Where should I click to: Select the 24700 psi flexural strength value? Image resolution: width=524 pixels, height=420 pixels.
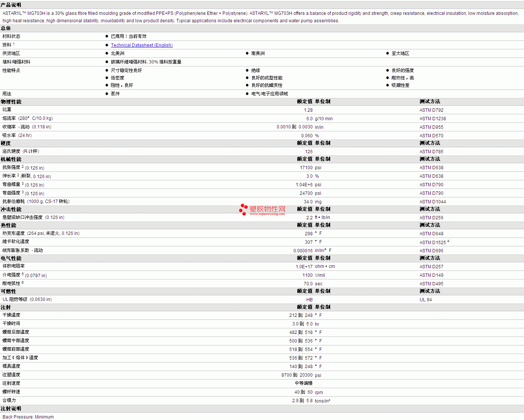310,193
